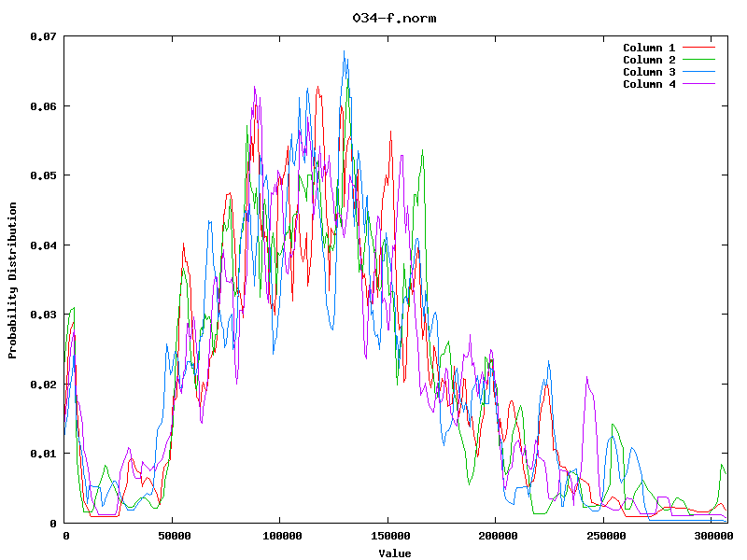Select the "Column 3" legend label

(649, 72)
